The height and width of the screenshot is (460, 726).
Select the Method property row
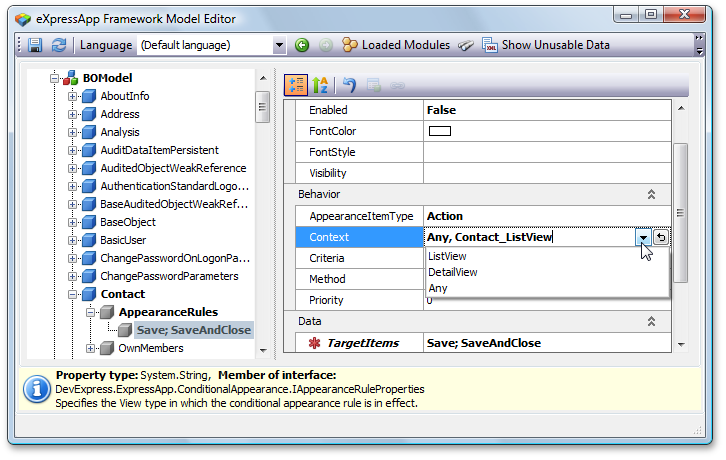tap(359, 279)
